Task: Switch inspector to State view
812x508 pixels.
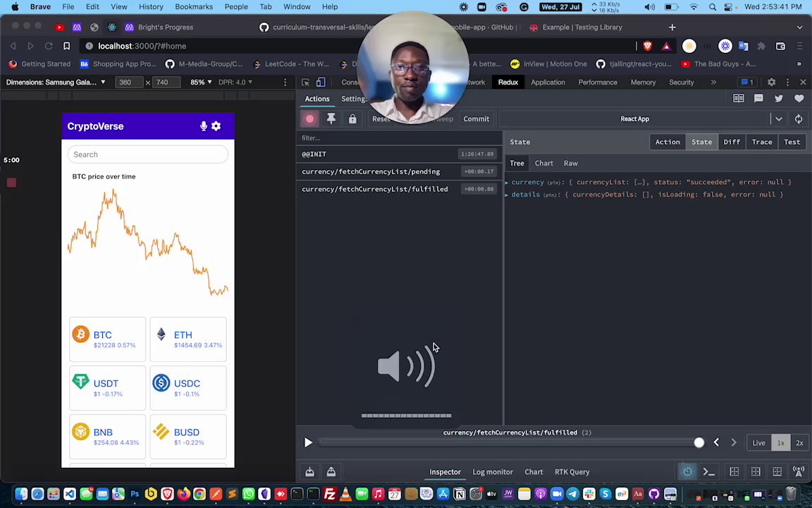Action: [702, 142]
